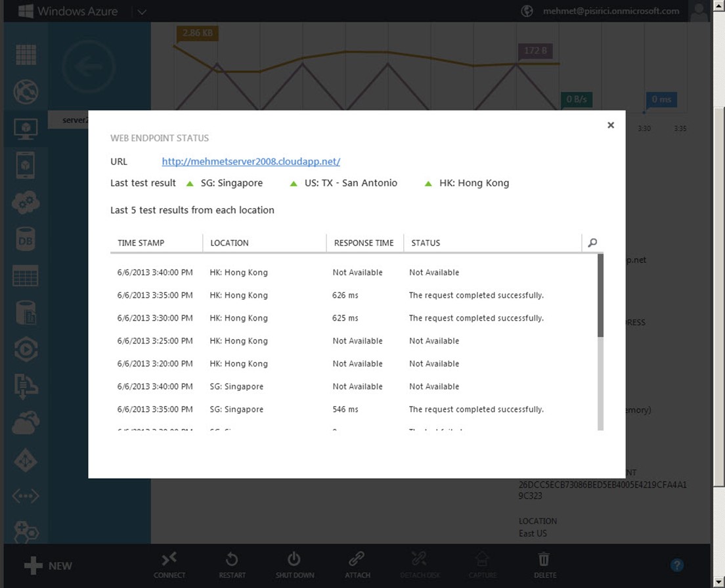The height and width of the screenshot is (588, 725).
Task: Click RESTART in the bottom command bar
Action: click(x=232, y=565)
